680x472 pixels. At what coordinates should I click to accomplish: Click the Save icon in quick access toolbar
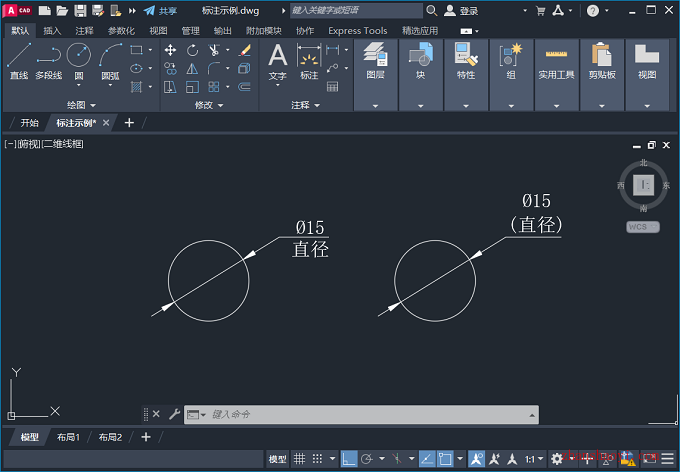click(80, 10)
